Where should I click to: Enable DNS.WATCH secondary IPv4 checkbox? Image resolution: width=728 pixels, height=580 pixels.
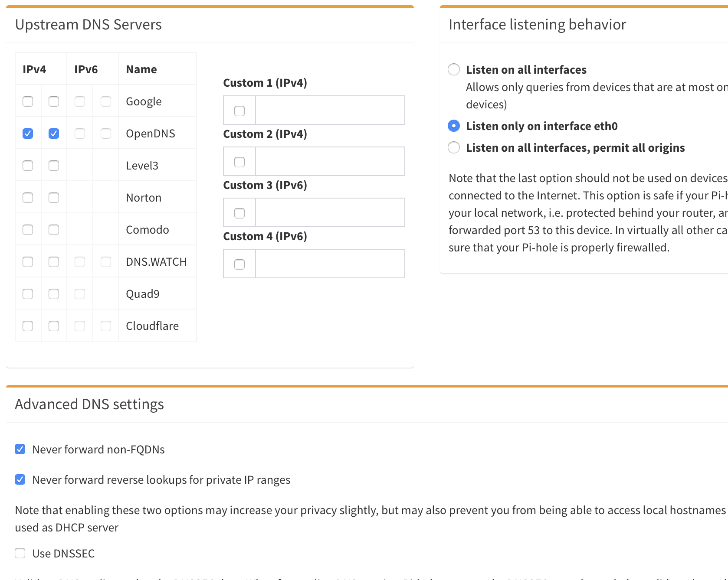point(54,262)
